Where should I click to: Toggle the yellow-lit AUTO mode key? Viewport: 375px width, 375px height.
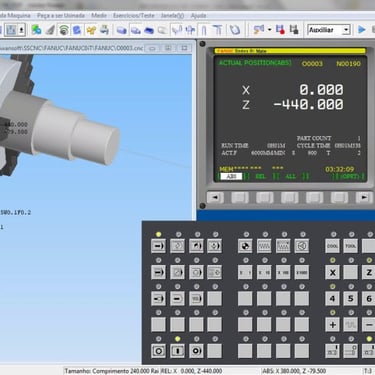click(158, 246)
